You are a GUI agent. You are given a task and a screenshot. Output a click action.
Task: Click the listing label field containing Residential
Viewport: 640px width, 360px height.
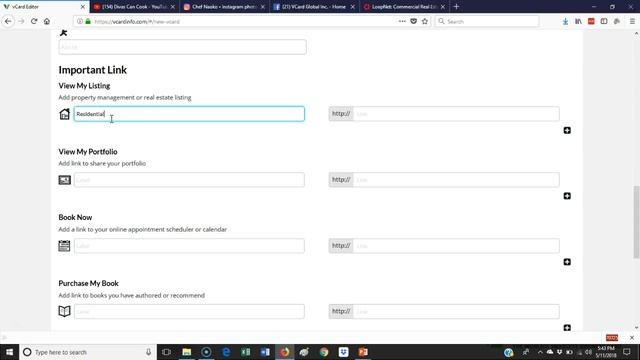189,114
